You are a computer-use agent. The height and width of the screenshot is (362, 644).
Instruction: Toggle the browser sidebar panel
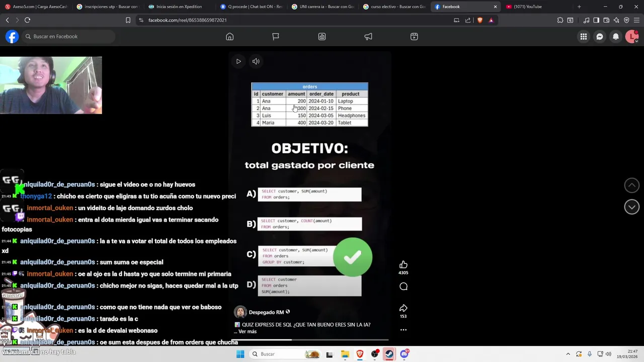596,20
